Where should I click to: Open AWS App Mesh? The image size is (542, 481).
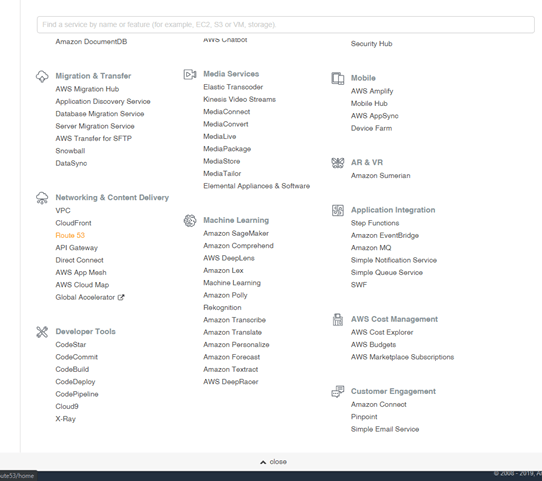tap(81, 273)
